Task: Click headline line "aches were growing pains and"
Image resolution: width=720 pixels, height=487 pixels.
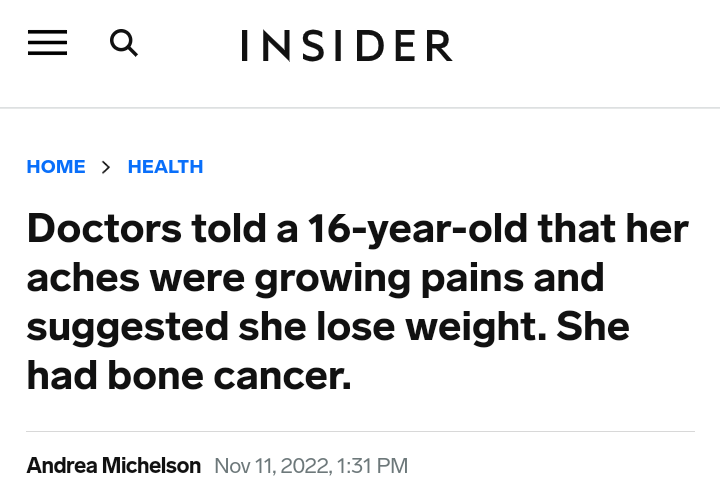Action: [x=315, y=277]
